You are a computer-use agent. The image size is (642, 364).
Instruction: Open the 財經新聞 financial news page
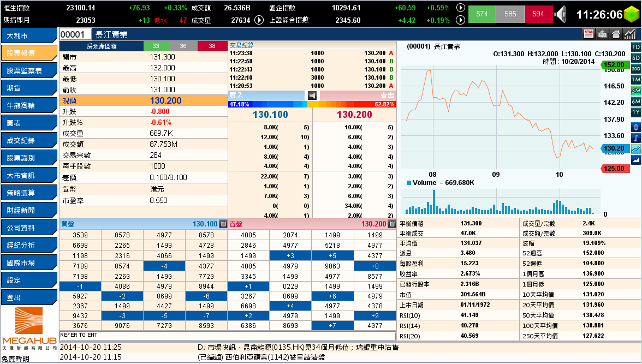[x=28, y=210]
